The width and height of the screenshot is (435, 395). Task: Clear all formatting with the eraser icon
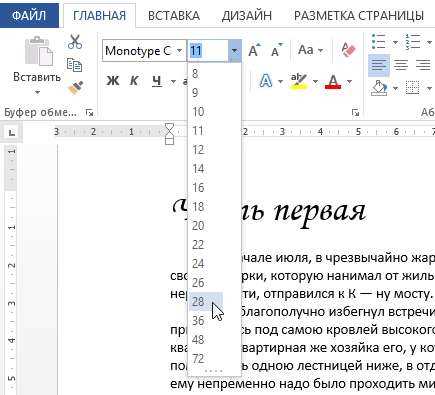click(x=349, y=50)
